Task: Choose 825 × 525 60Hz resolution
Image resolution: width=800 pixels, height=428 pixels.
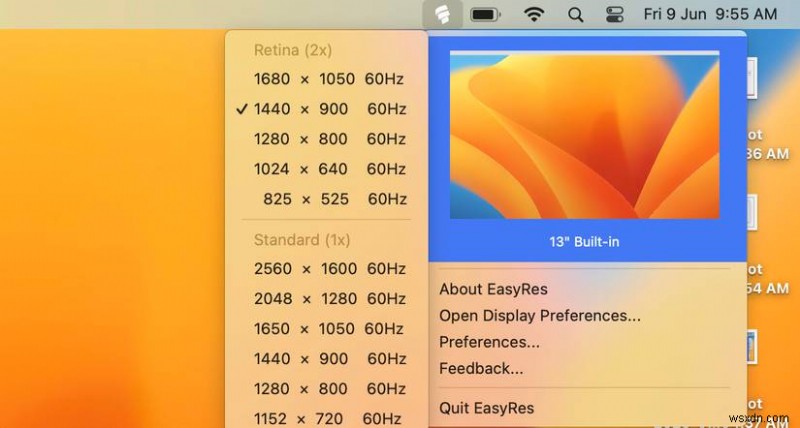Action: coord(327,199)
